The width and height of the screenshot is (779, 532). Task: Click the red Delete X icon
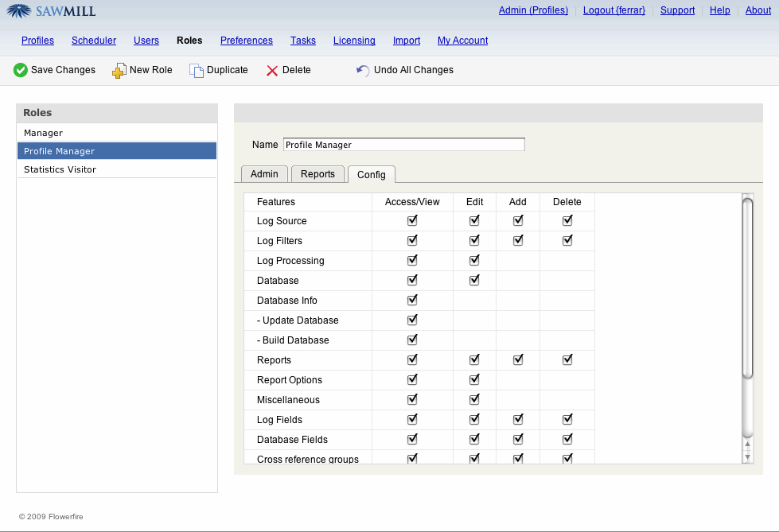pos(272,70)
